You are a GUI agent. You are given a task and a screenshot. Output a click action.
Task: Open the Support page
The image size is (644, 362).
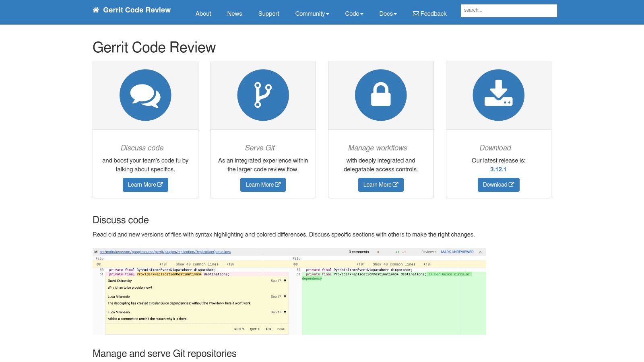pos(268,14)
